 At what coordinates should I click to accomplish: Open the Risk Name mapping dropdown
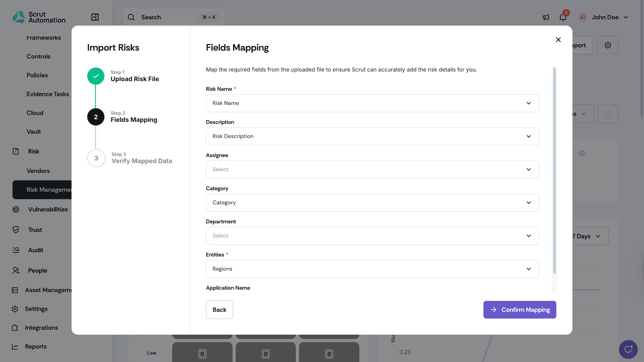tap(372, 103)
